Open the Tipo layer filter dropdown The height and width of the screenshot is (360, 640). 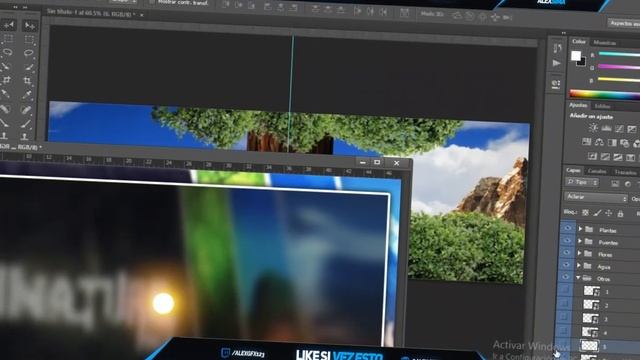[582, 182]
